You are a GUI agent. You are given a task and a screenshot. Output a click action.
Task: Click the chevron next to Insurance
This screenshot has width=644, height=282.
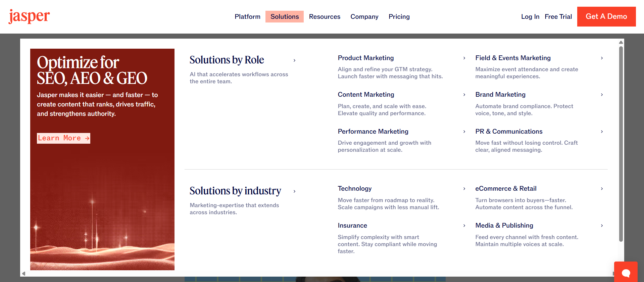(464, 226)
